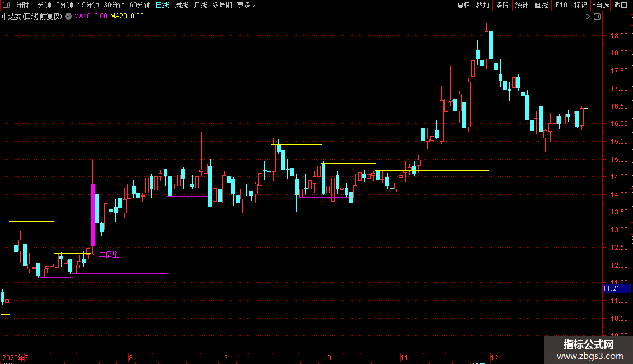
Task: Add stock via +自选 button
Action: pyautogui.click(x=601, y=5)
